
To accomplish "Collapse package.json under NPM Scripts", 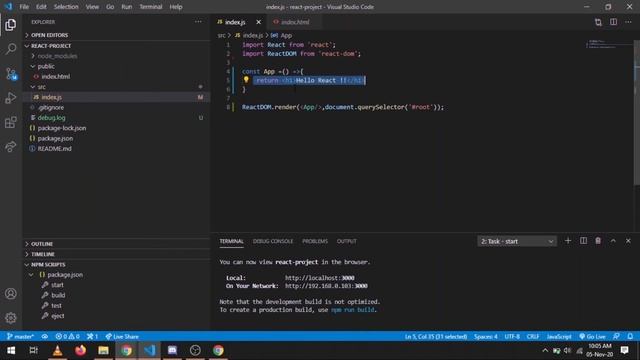I will click(x=116, y=275).
